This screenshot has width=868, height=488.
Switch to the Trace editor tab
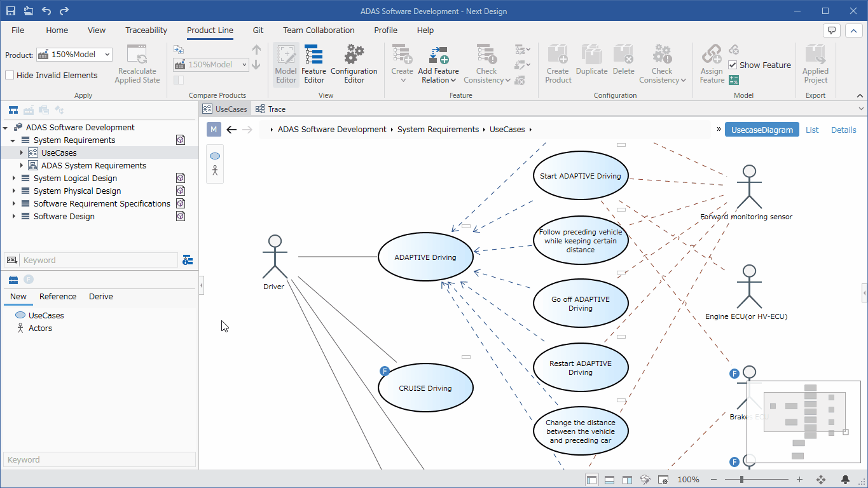tap(270, 109)
